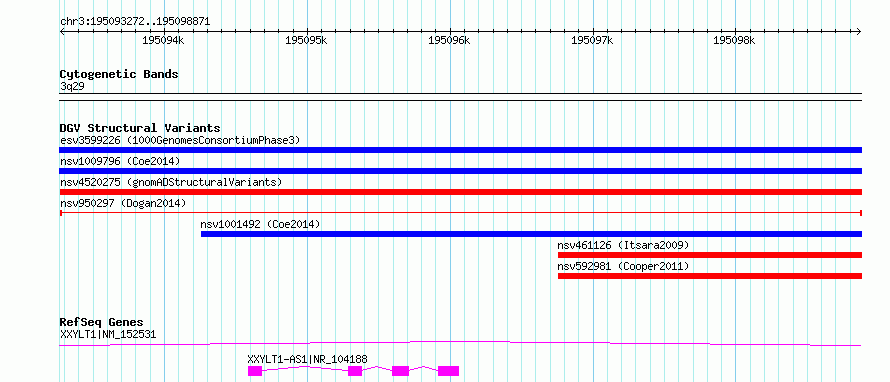This screenshot has height=382, width=890.
Task: Click the 3q29 band label
Action: pos(72,87)
